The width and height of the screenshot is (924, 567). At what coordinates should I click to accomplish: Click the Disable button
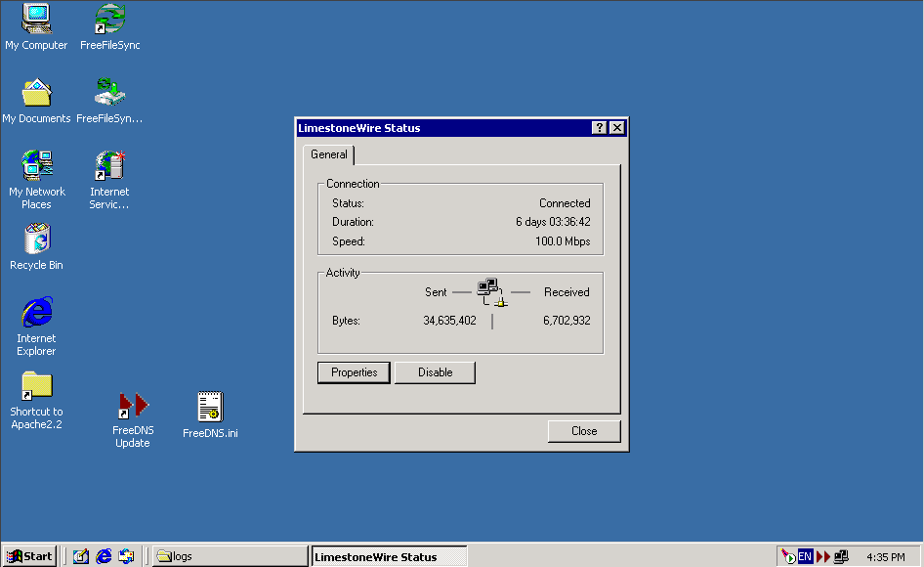pyautogui.click(x=435, y=372)
